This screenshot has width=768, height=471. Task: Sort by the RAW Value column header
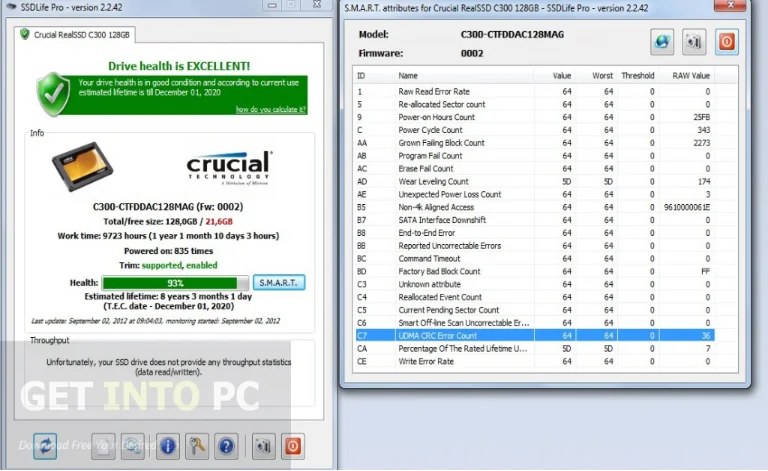pos(690,75)
